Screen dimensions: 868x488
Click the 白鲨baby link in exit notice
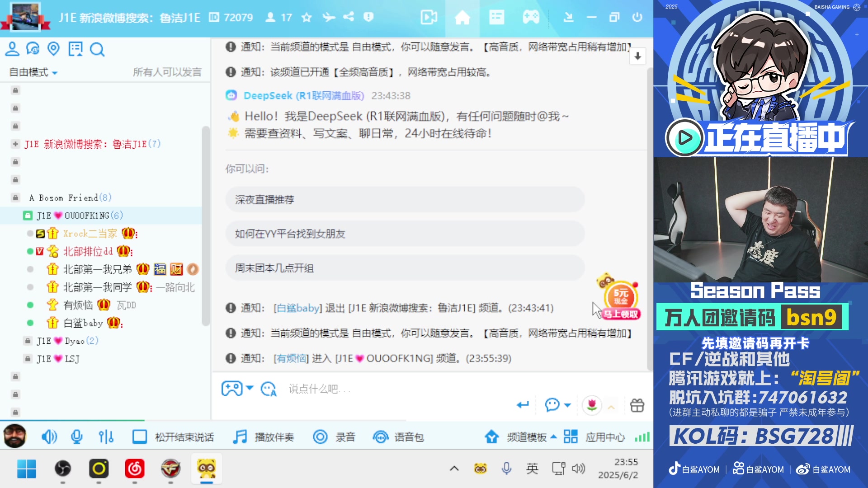297,308
